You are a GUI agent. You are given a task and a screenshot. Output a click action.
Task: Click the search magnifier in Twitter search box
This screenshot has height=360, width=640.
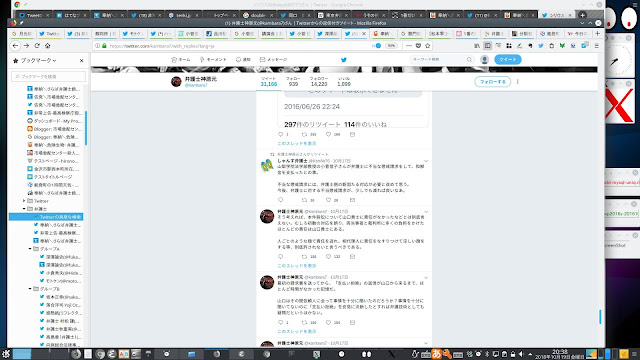coord(469,60)
